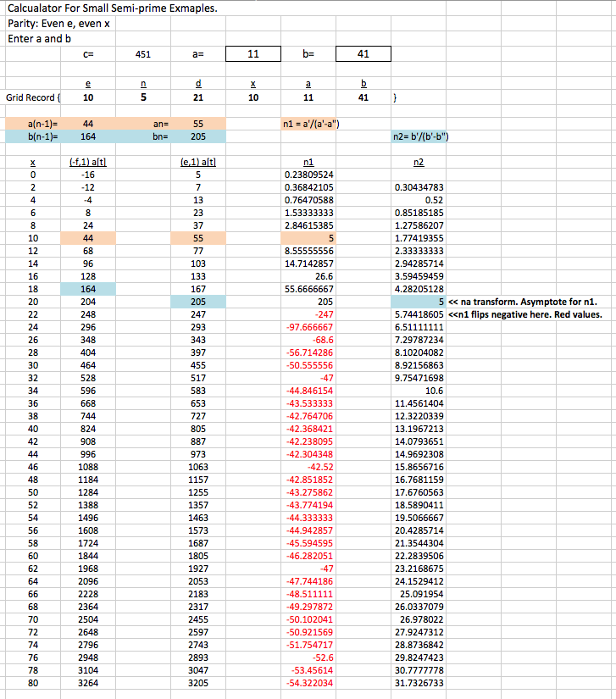Click the (-f,1) value 3264
616x699 pixels.
point(88,683)
